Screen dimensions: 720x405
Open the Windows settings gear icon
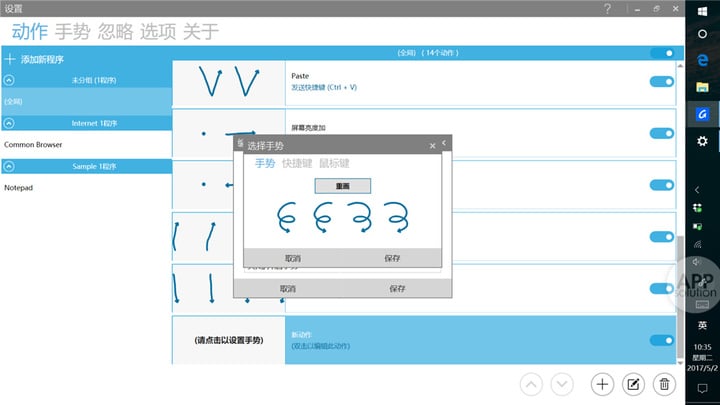(702, 141)
